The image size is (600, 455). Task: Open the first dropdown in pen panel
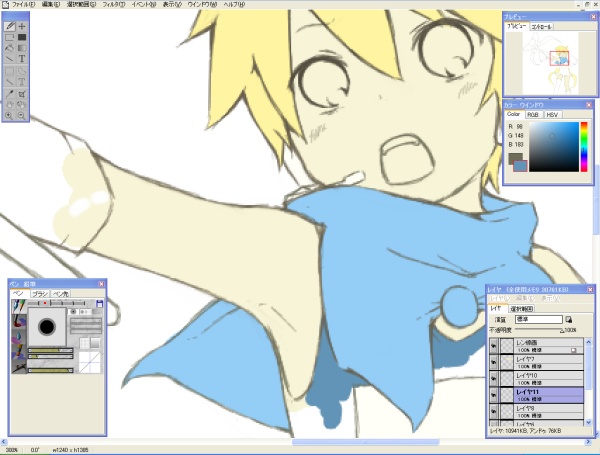tap(86, 320)
